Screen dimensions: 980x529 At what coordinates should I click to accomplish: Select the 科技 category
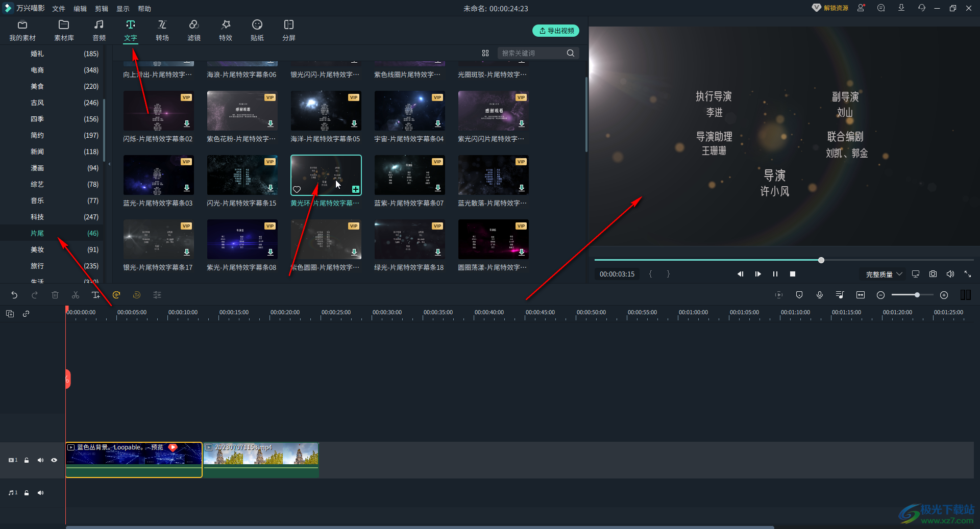click(x=51, y=217)
